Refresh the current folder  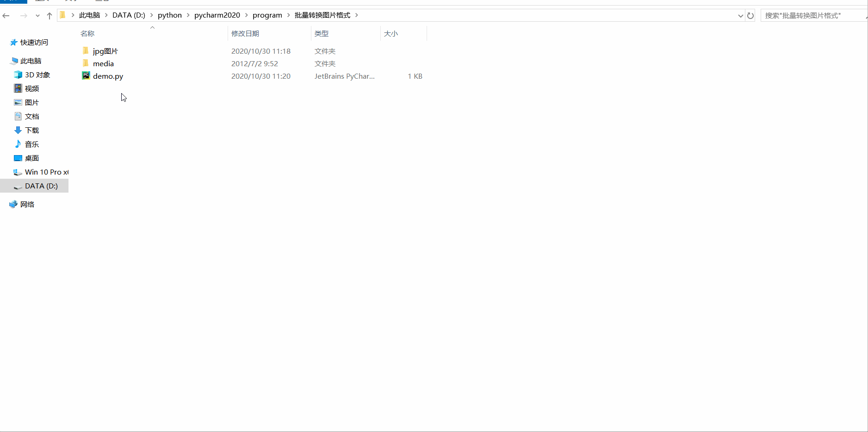(750, 16)
